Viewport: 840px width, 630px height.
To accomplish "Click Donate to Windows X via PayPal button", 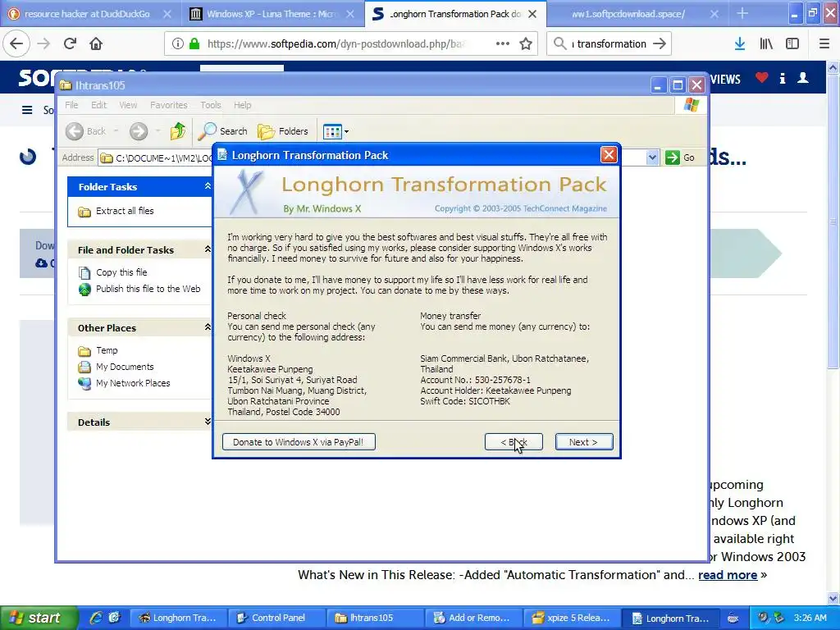I will click(299, 442).
